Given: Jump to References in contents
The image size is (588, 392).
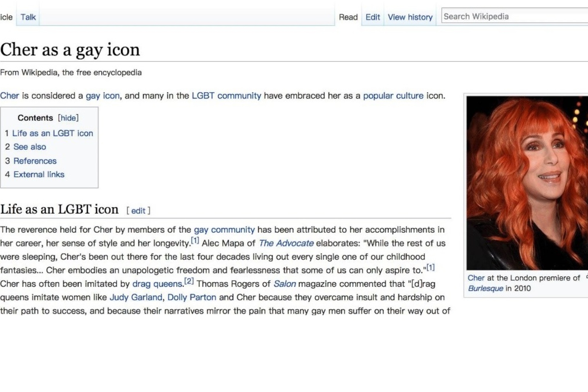Looking at the screenshot, I should point(35,161).
